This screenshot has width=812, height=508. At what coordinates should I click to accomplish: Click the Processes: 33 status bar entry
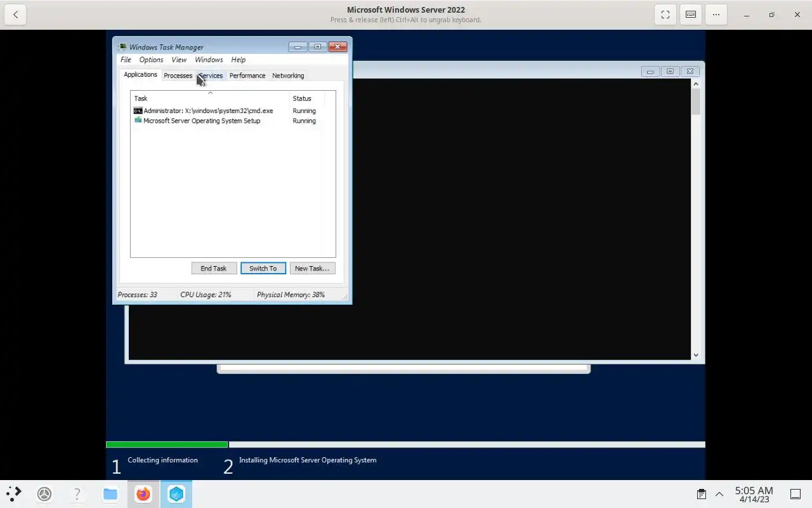click(x=137, y=295)
